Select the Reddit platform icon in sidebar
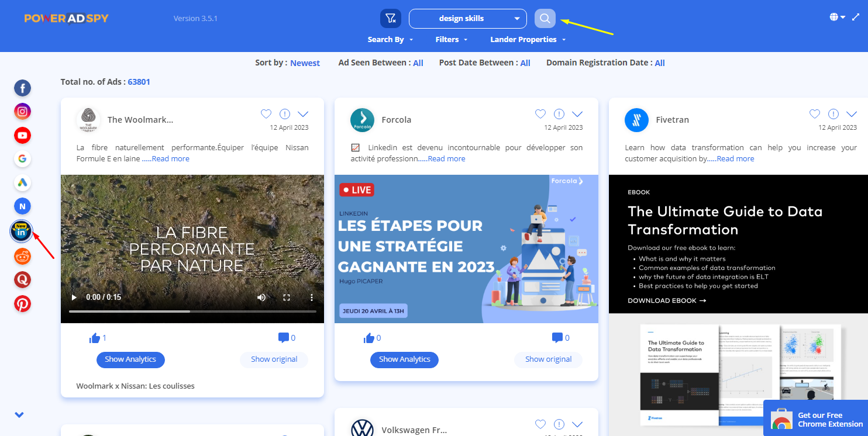The image size is (868, 436). (x=22, y=256)
